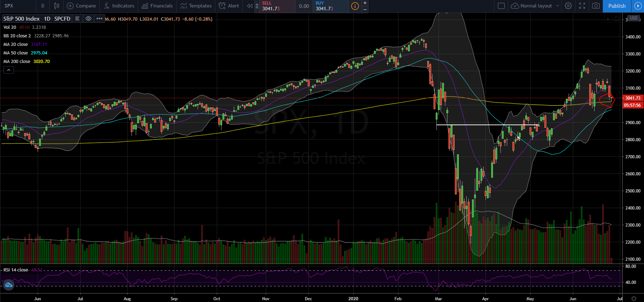Click the interval D selector
Viewport: 644px width, 302px height.
43,6
